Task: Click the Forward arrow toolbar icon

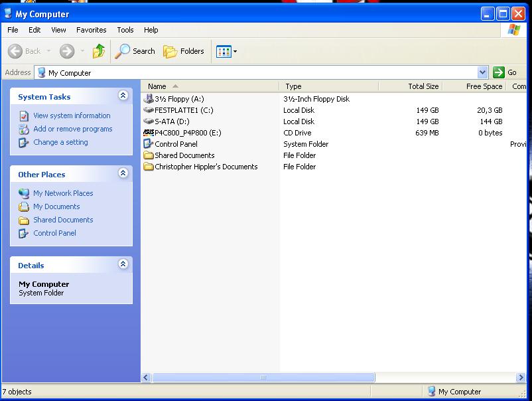Action: (67, 51)
